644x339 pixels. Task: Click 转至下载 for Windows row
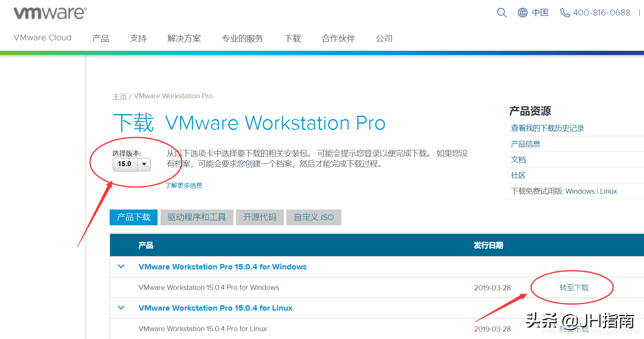point(574,288)
